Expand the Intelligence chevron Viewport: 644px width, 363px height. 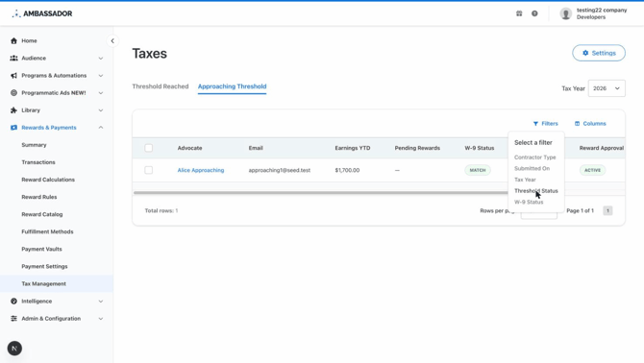click(x=101, y=302)
